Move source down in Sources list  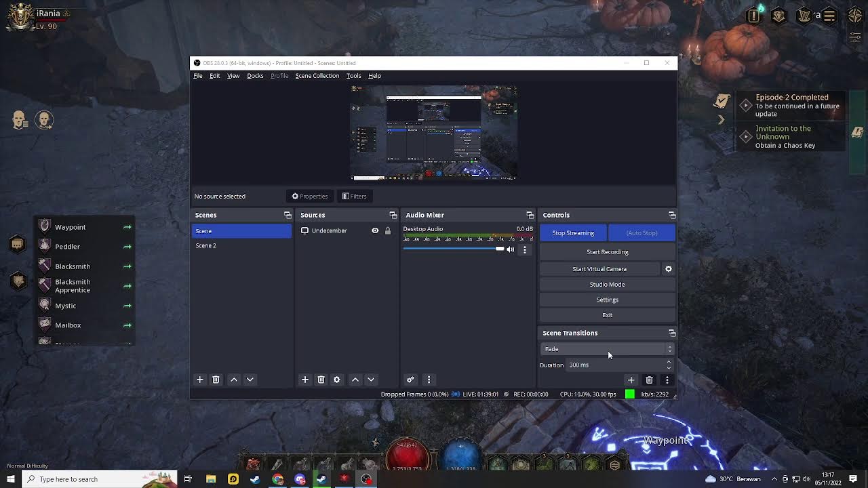coord(370,380)
